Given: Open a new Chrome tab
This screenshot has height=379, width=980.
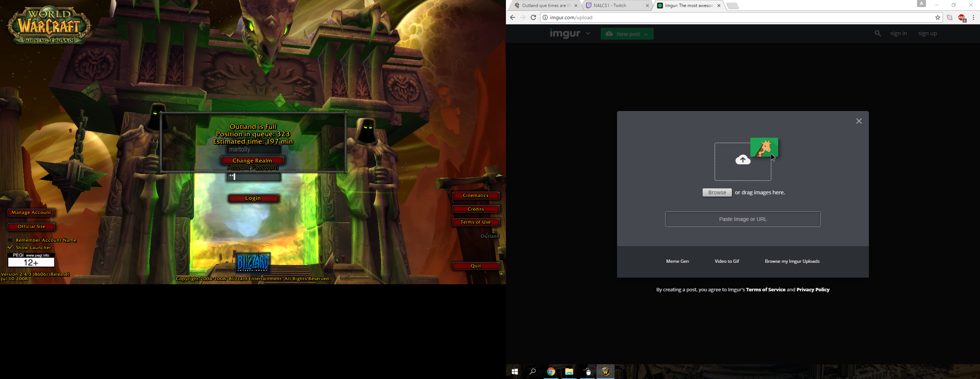Looking at the screenshot, I should tap(732, 6).
